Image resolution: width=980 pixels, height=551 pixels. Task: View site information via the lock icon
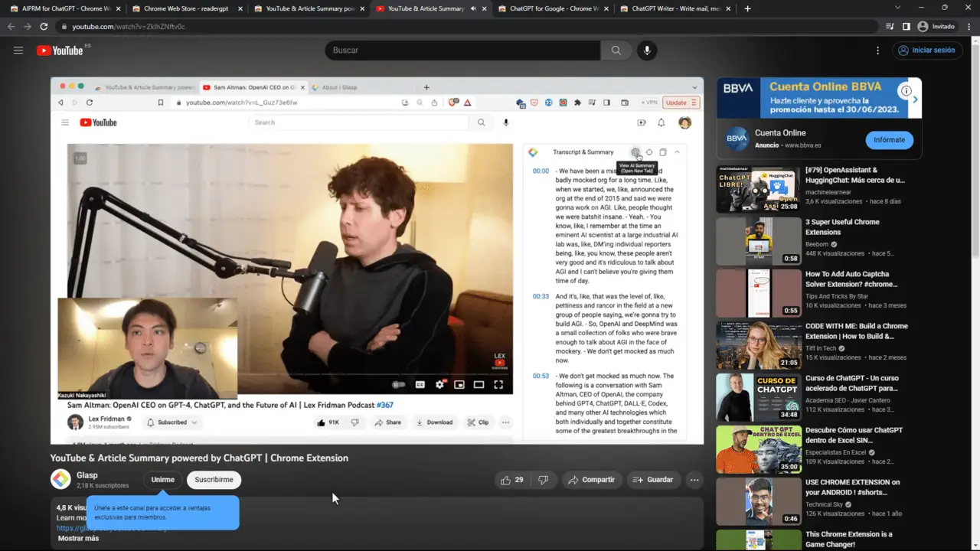(64, 27)
